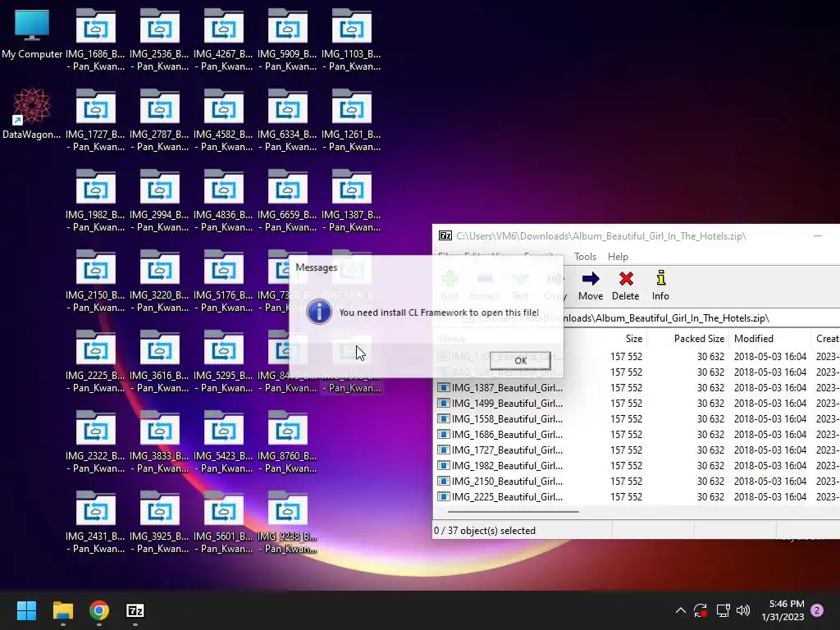Viewport: 840px width, 630px height.
Task: Sort by the Size column header
Action: (x=634, y=339)
